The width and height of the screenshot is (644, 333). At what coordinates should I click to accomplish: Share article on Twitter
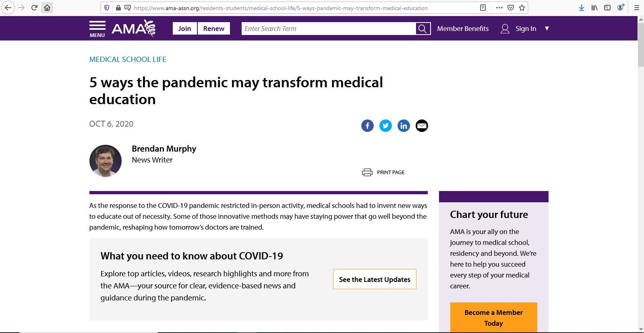(x=385, y=126)
